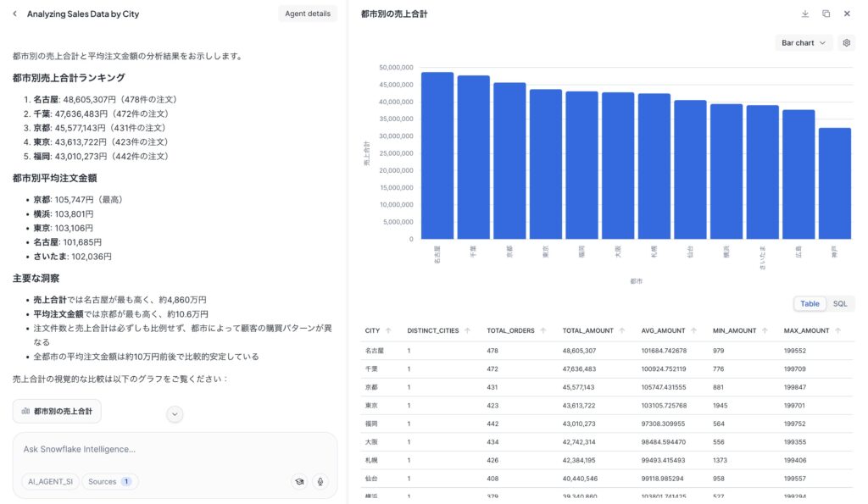Switch to the SQL view toggle

tap(839, 303)
